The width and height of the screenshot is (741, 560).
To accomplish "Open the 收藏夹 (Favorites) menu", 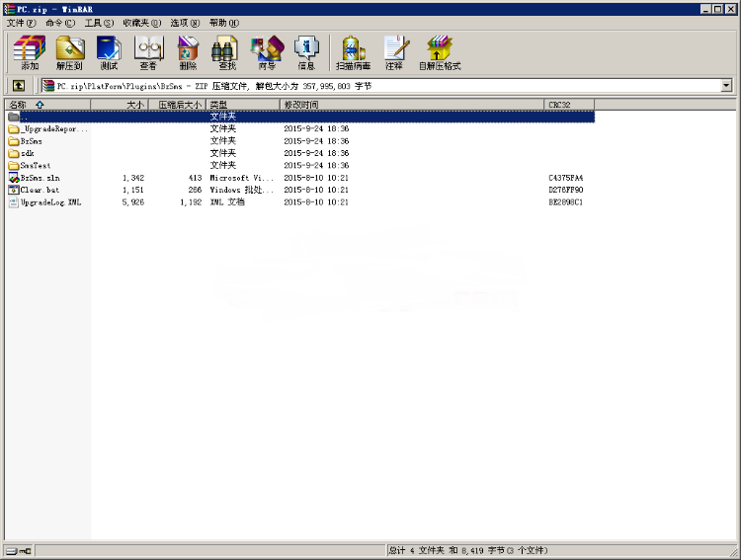I will point(141,23).
